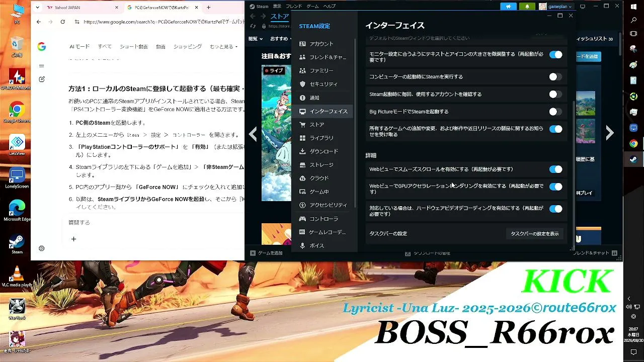Expand the 閲覧 dropdown in Steam store
The image size is (644, 362).
256,39
